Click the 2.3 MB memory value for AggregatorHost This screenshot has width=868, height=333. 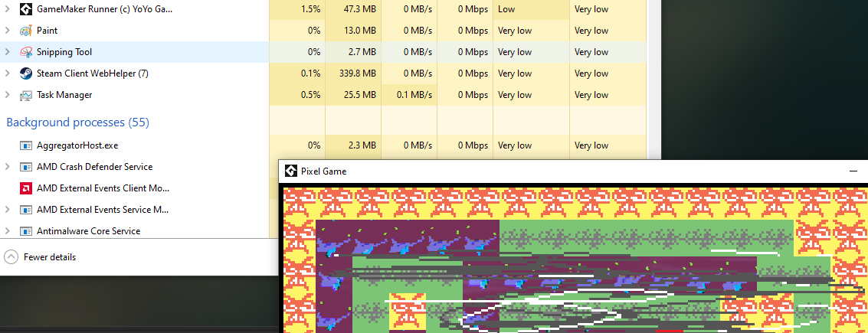coord(362,145)
